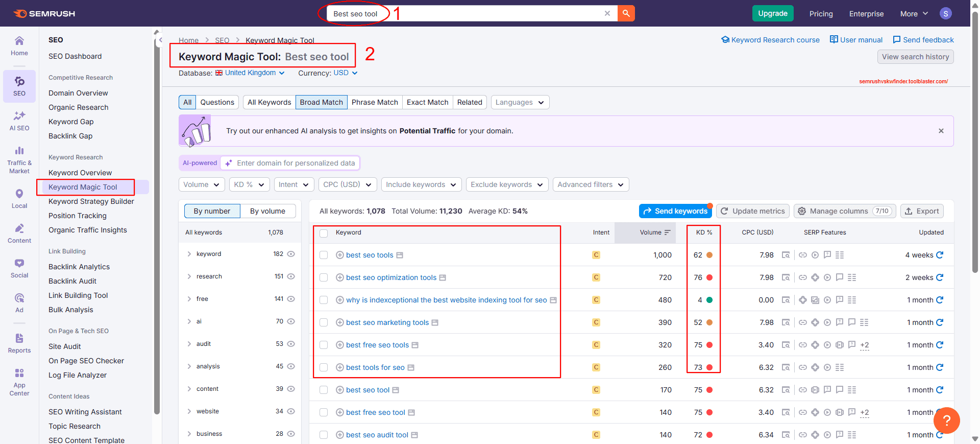
Task: Click the sidebar vertical scrollbar
Action: coord(157,225)
